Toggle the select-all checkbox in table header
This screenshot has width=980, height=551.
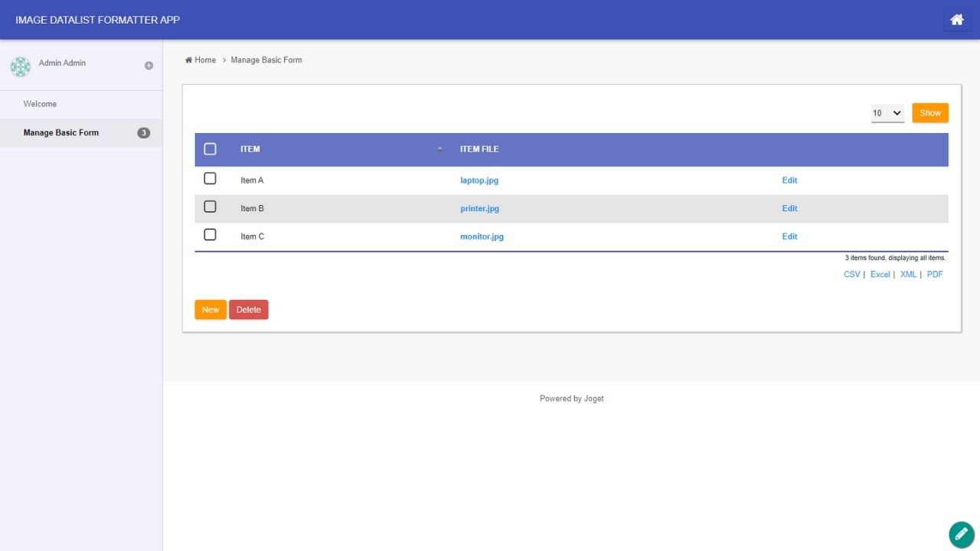(210, 149)
